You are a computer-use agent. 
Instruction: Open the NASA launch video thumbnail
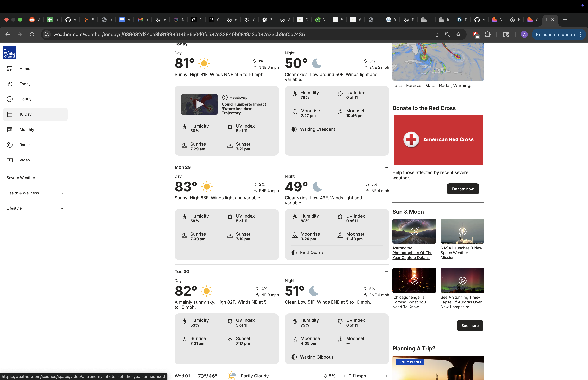tap(462, 231)
